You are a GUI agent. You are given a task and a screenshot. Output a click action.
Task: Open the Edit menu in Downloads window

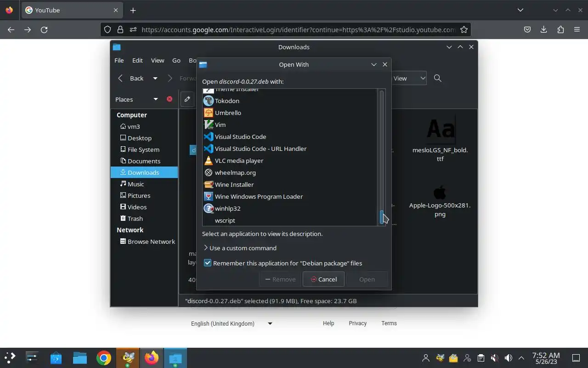tap(137, 60)
